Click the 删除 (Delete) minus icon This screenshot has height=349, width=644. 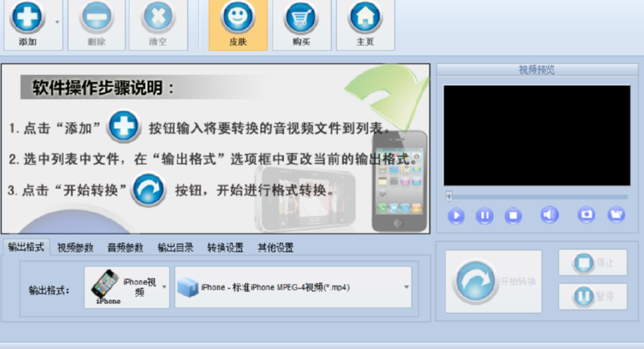point(96,17)
